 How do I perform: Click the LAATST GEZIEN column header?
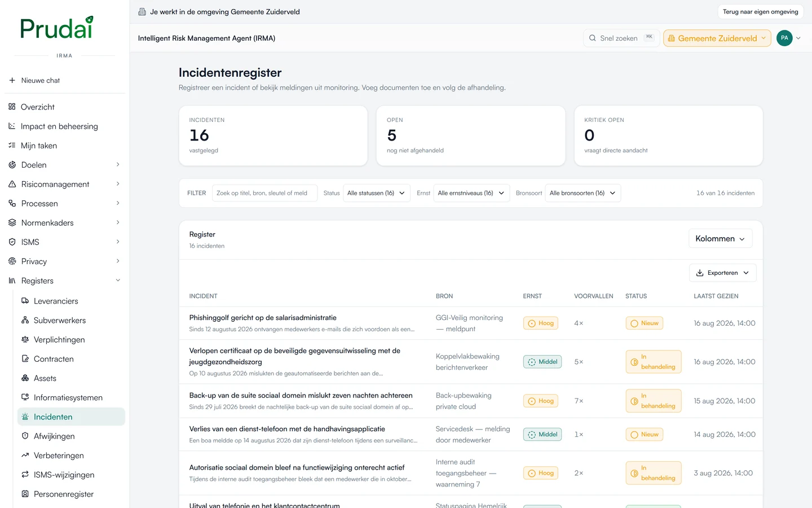[x=716, y=296]
